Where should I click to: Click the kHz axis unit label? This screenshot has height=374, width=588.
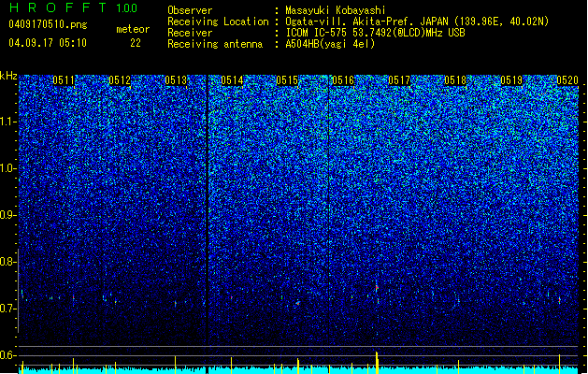8,76
